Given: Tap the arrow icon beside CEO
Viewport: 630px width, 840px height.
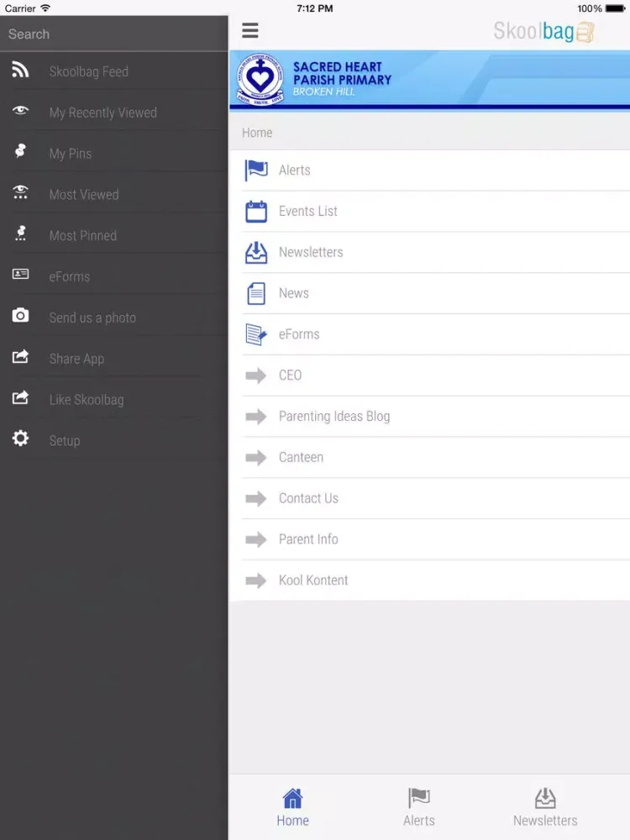Looking at the screenshot, I should tap(256, 375).
